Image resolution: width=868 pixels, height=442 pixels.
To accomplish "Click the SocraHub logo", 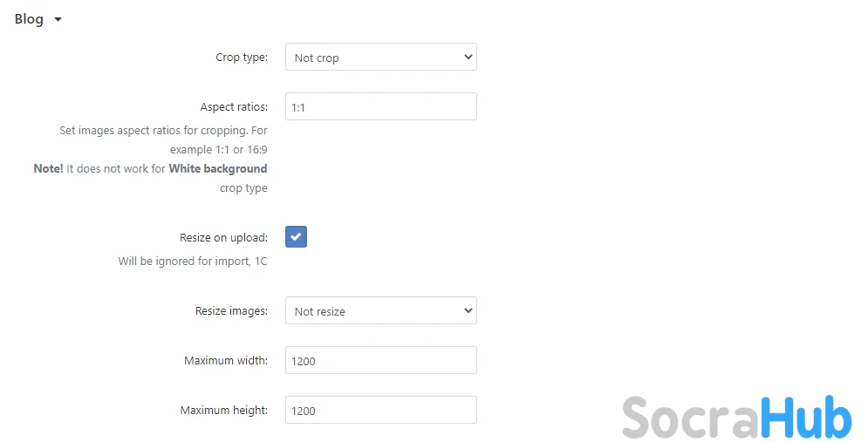I will pos(736,417).
